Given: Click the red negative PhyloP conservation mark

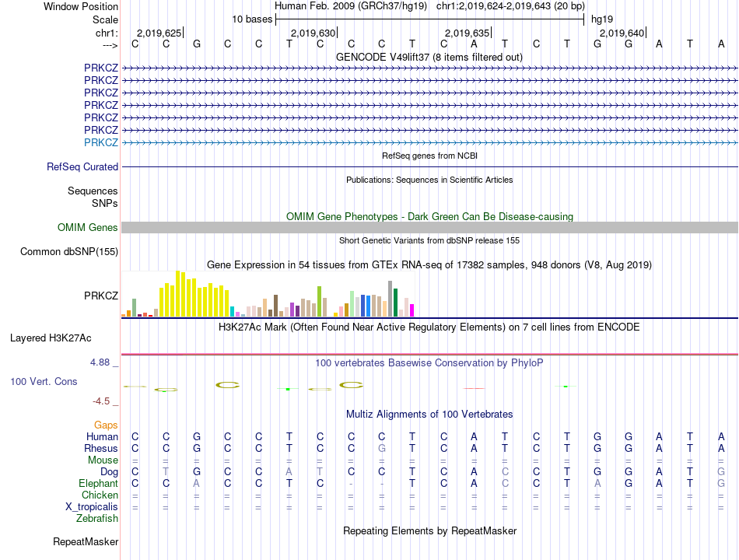Looking at the screenshot, I should (x=474, y=388).
